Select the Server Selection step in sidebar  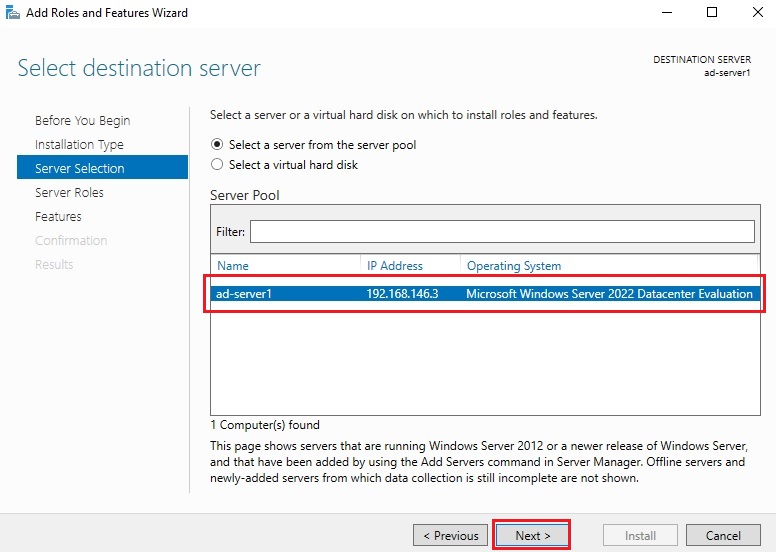tap(80, 169)
